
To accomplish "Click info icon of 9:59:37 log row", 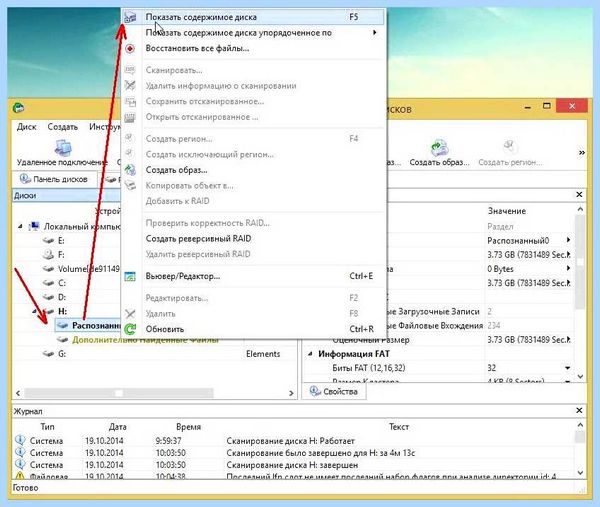I will click(20, 440).
